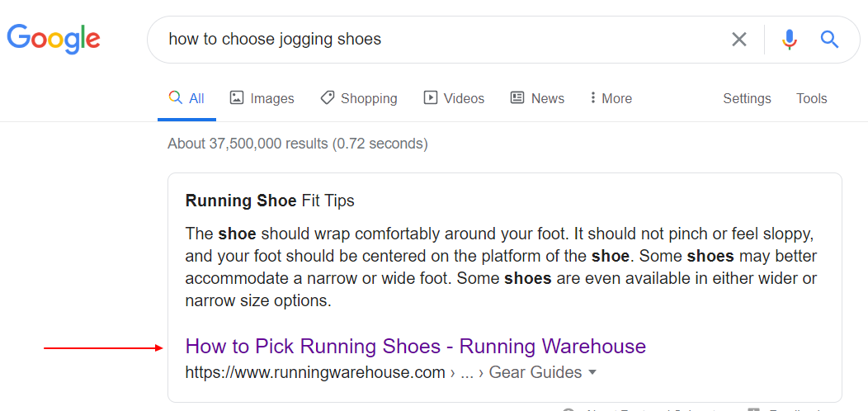Open the Videos results tab
The width and height of the screenshot is (868, 411).
tap(454, 98)
